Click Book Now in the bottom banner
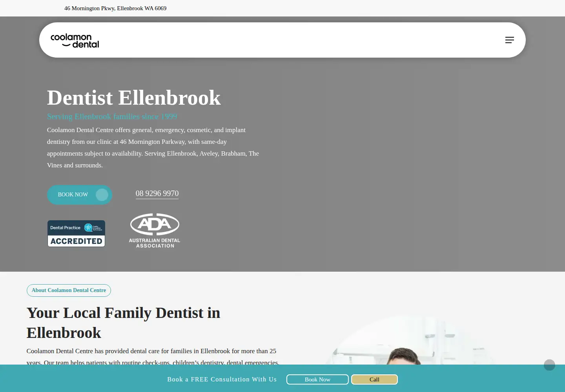This screenshot has width=565, height=392. click(x=317, y=379)
